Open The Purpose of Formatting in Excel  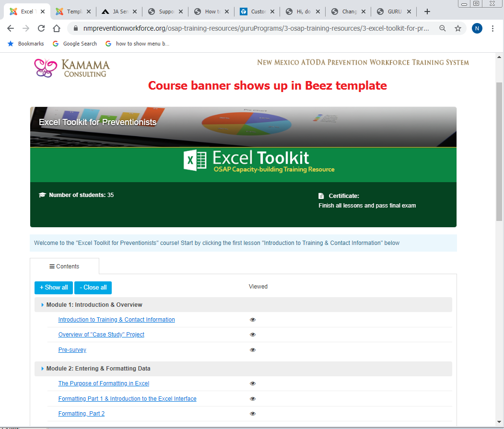104,383
